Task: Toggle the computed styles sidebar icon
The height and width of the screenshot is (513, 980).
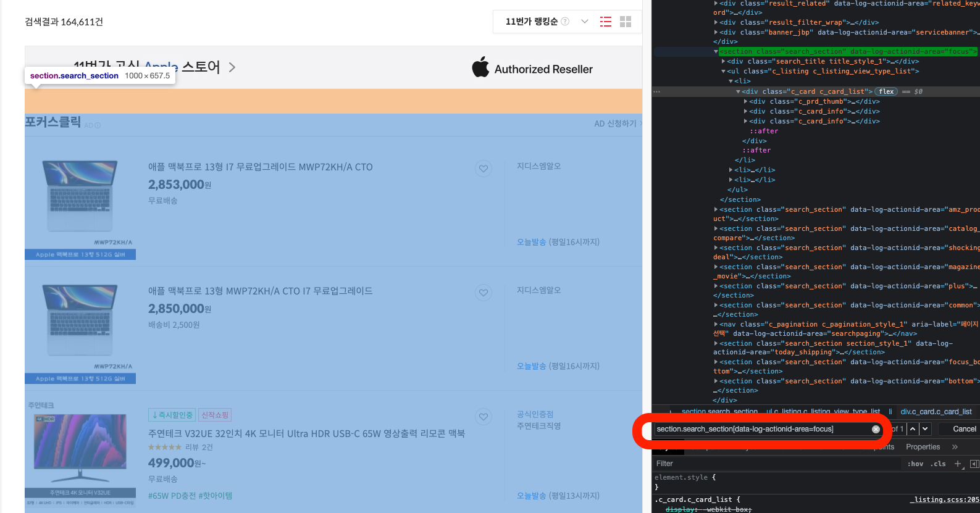Action: (x=974, y=464)
